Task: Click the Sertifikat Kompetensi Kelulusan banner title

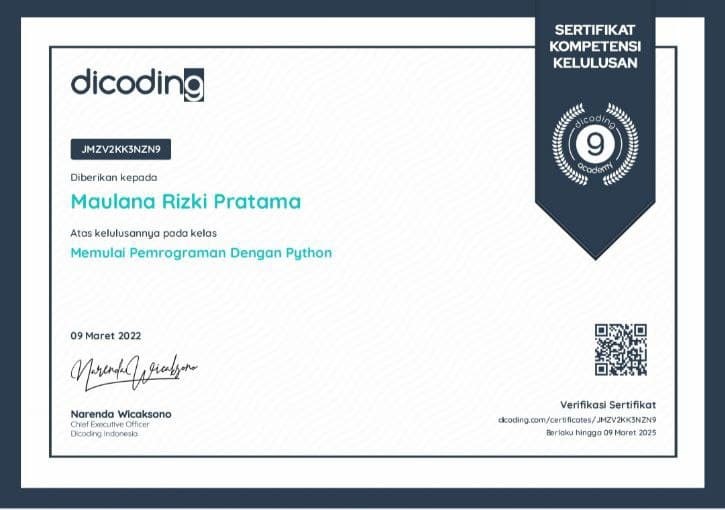Action: coord(597,46)
